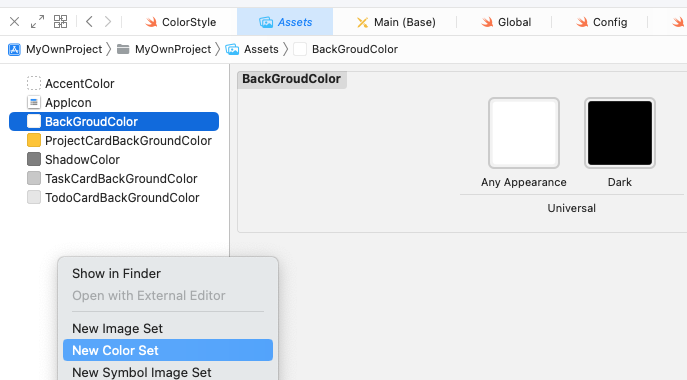Open the Global tab
The width and height of the screenshot is (687, 380).
tap(506, 22)
